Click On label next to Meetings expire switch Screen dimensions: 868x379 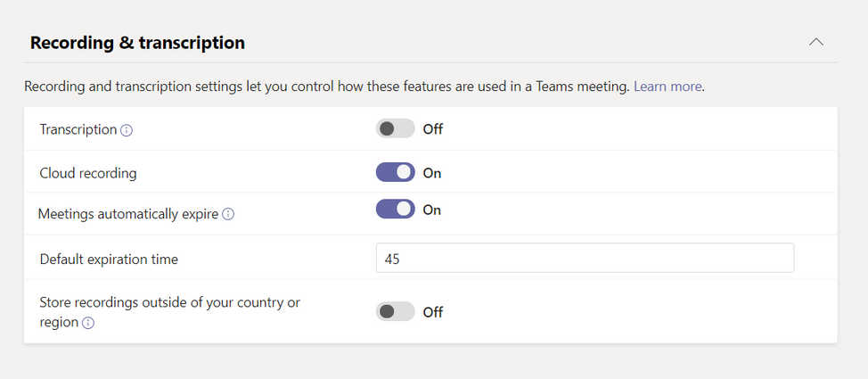coord(432,210)
